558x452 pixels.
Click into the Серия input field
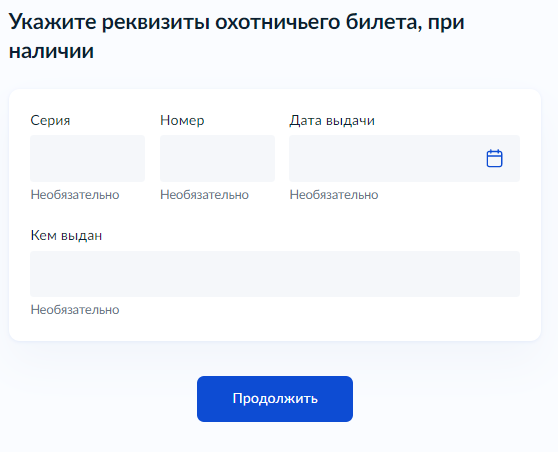click(x=88, y=158)
